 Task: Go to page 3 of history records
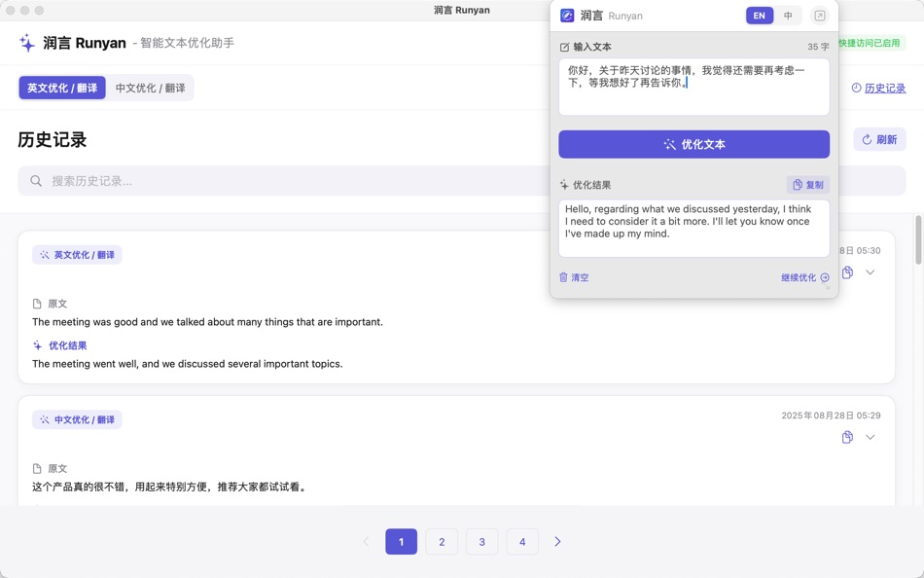(x=481, y=541)
